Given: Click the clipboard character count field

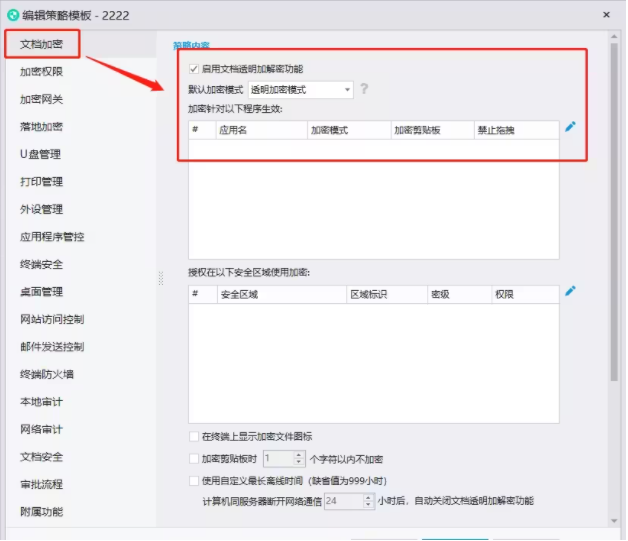Looking at the screenshot, I should (279, 459).
